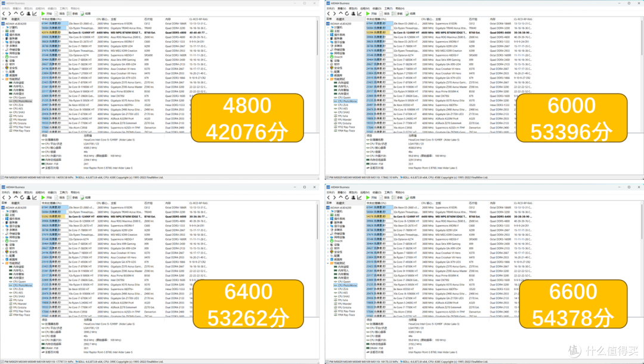Image resolution: width=644 pixels, height=364 pixels.
Task: Expand the 多媒体 node in the 53262 window
Action: point(4,230)
